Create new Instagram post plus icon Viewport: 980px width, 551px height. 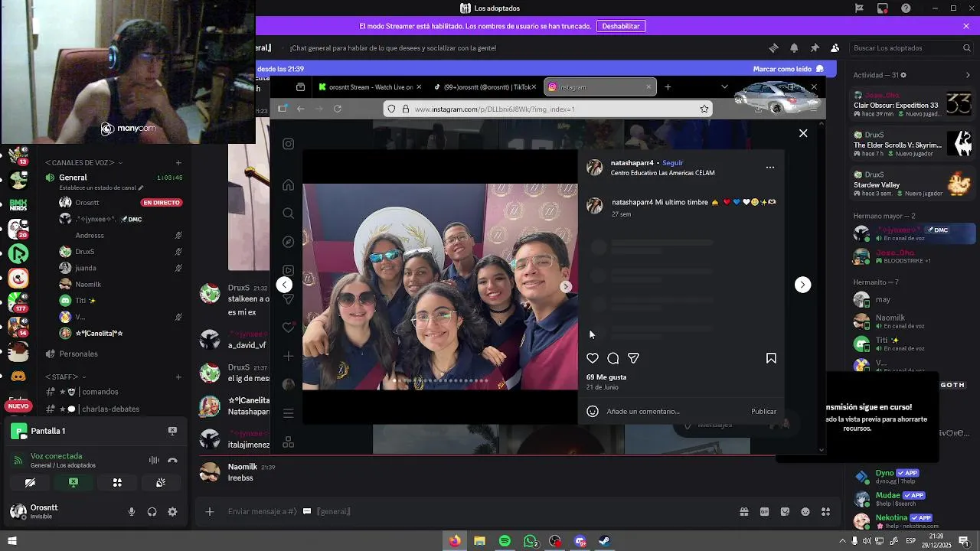pyautogui.click(x=288, y=356)
